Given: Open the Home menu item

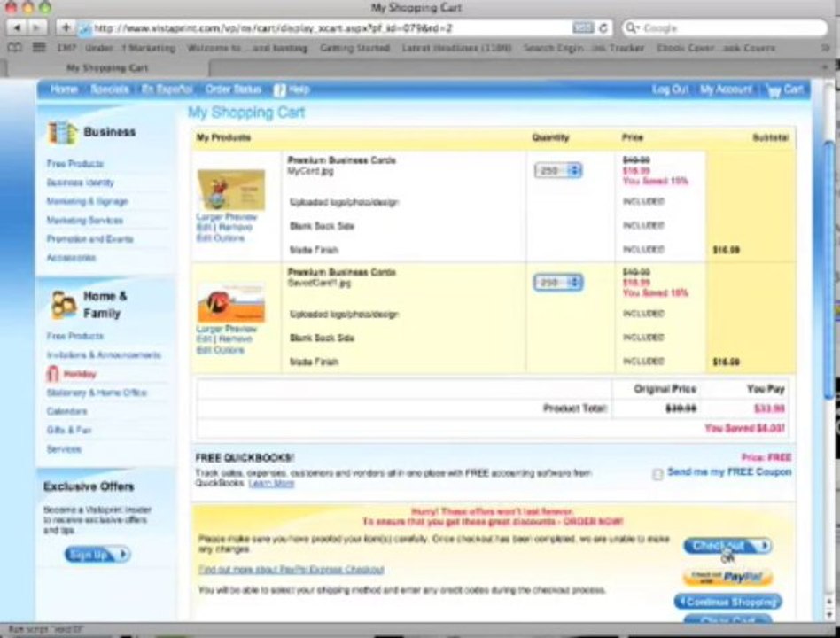Looking at the screenshot, I should (x=64, y=89).
